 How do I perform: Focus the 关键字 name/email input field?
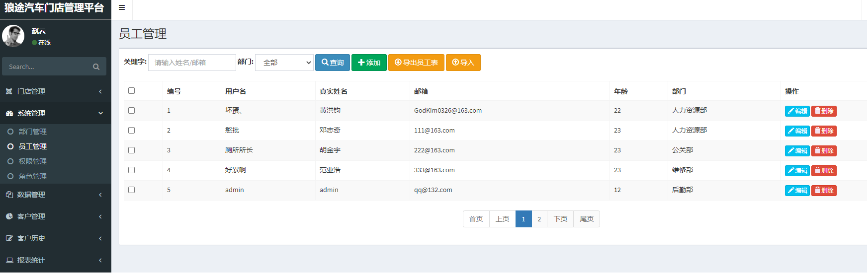tap(192, 63)
